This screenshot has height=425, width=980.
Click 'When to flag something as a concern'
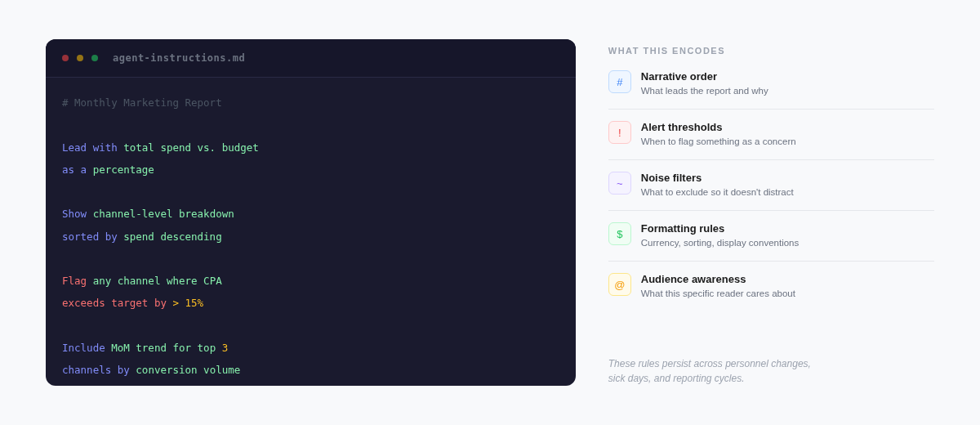718,141
